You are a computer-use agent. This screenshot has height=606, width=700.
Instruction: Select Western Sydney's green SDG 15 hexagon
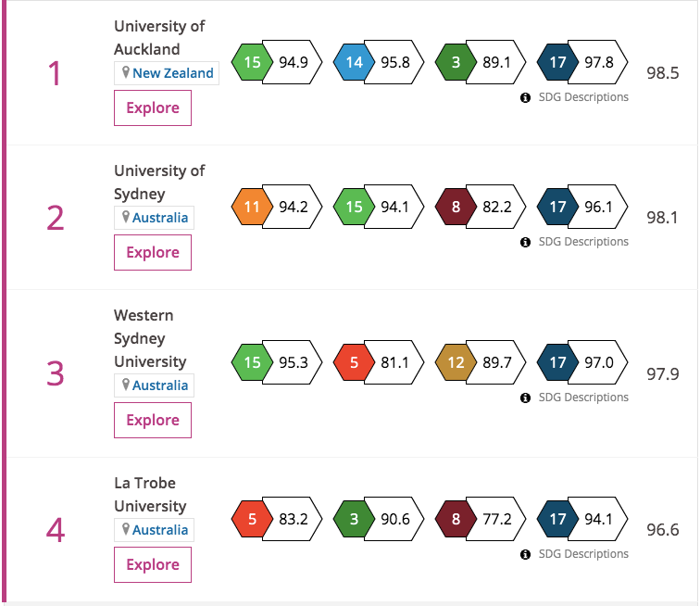(x=252, y=362)
